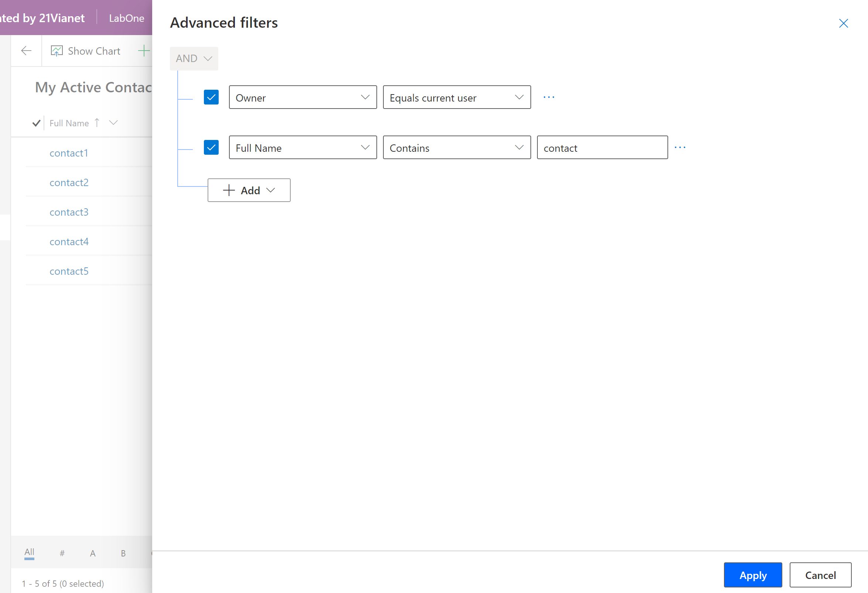This screenshot has height=593, width=868.
Task: Open the contact3 record
Action: (x=69, y=212)
